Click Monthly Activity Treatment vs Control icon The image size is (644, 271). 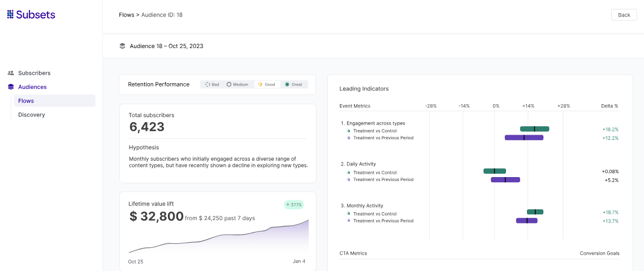(348, 214)
